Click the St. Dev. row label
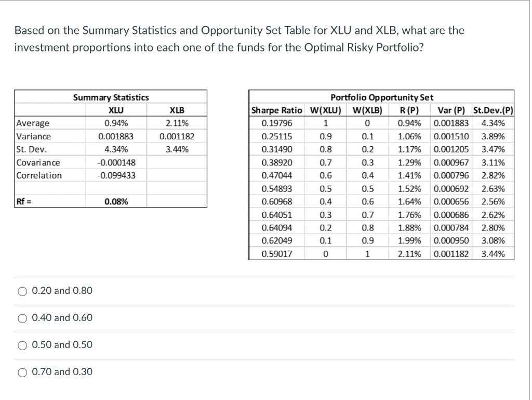Screen dimensions: 532x400 (28, 149)
